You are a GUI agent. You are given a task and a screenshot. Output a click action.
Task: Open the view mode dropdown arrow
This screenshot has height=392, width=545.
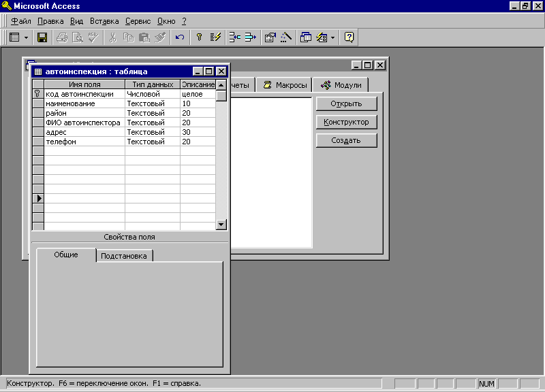point(26,37)
